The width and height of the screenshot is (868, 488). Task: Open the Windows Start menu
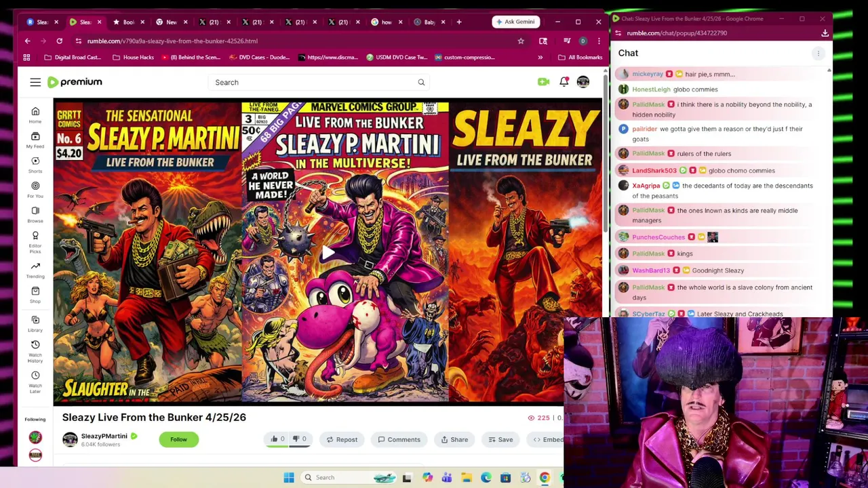pos(289,477)
